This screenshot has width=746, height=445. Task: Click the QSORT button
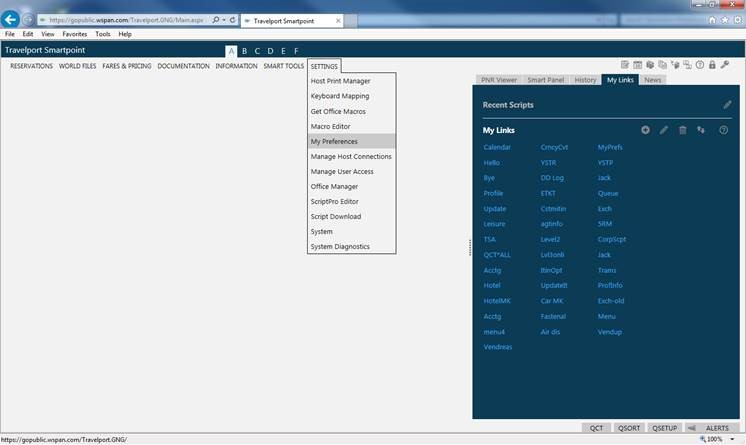click(628, 428)
